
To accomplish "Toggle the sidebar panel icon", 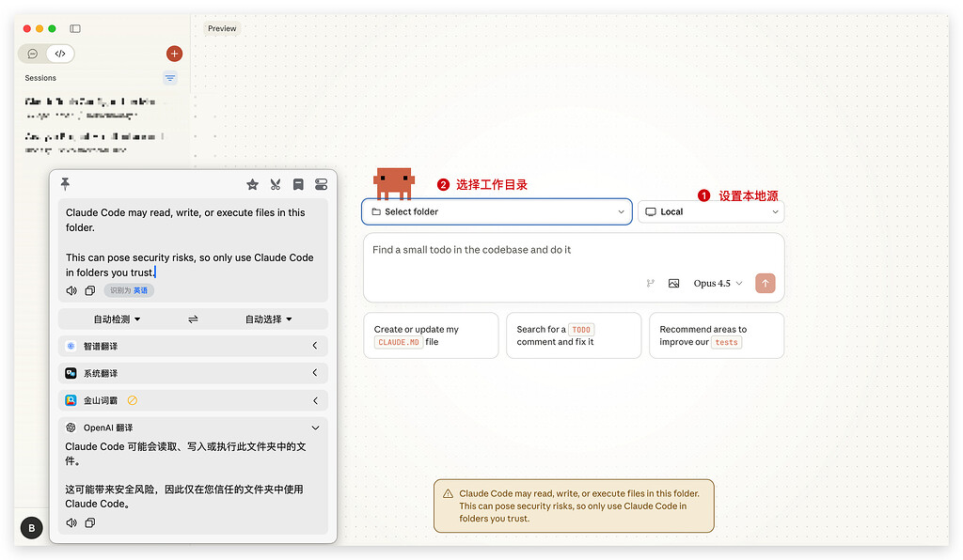I will [75, 28].
